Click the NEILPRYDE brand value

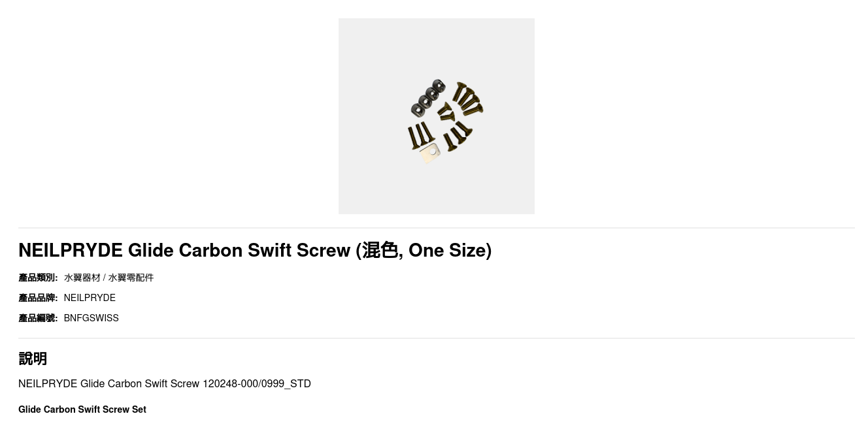(x=90, y=298)
